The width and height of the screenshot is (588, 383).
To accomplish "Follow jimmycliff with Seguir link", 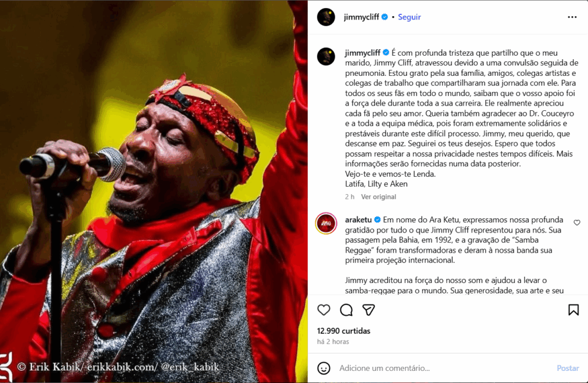I will click(x=409, y=17).
